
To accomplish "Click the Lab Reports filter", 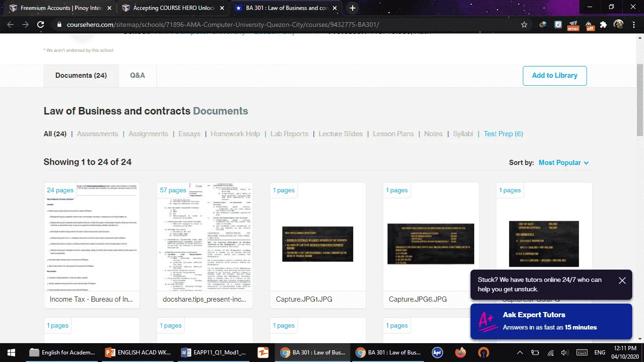I will click(289, 134).
